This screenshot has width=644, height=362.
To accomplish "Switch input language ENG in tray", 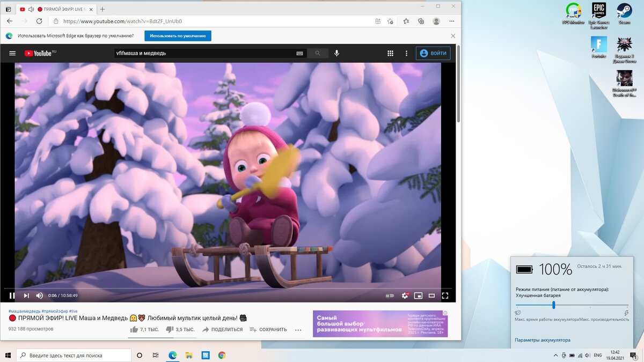I will 597,355.
